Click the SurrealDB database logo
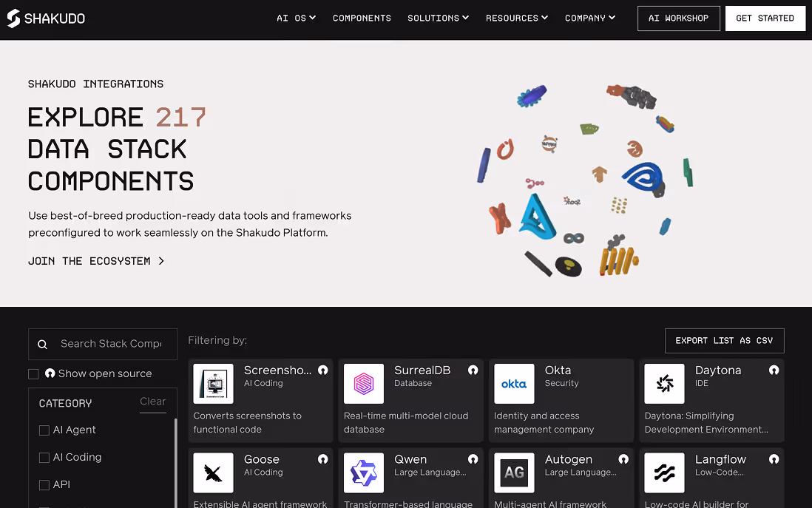Screen dimensions: 812x508 [x=363, y=383]
